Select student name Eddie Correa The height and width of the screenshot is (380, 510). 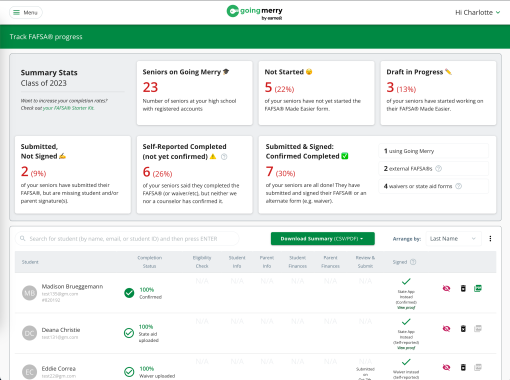(59, 369)
